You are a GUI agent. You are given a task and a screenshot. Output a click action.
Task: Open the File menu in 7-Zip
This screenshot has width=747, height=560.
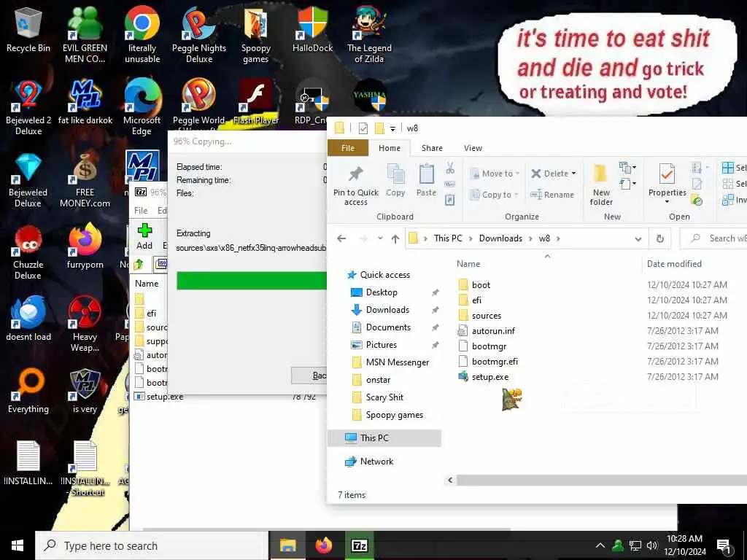click(141, 211)
